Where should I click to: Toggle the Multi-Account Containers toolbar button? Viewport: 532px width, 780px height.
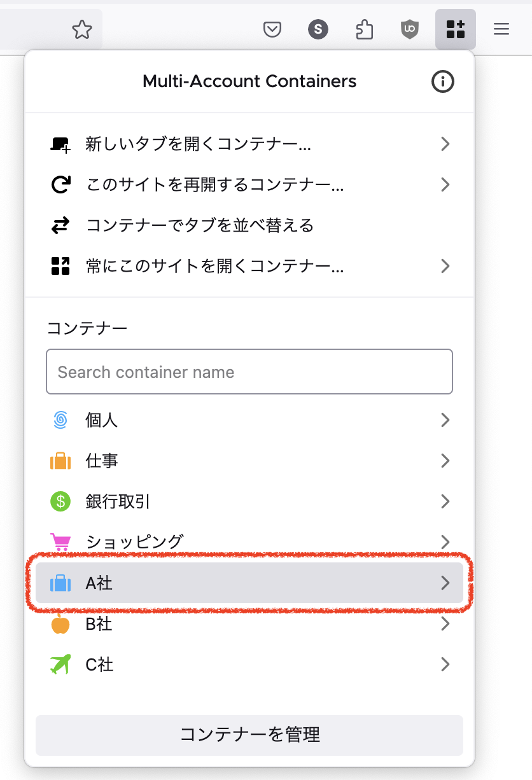coord(456,29)
